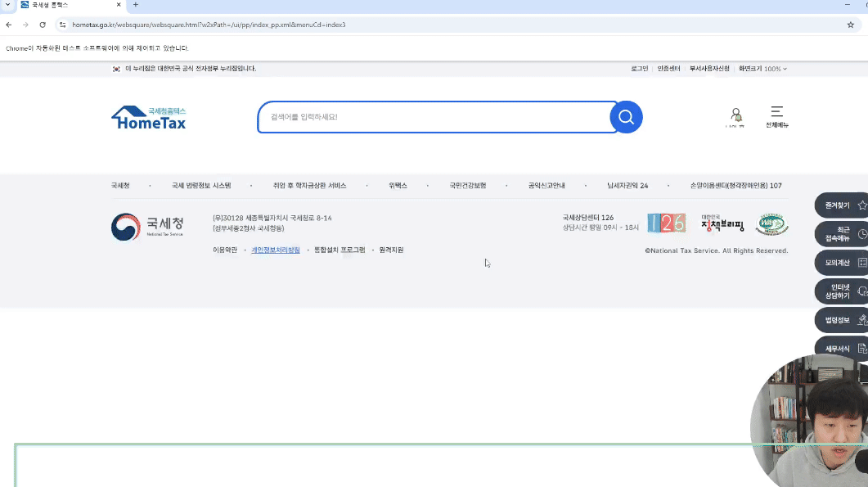The height and width of the screenshot is (487, 868).
Task: Open 취업 후 학자금상환 서비스 link
Action: coord(309,186)
